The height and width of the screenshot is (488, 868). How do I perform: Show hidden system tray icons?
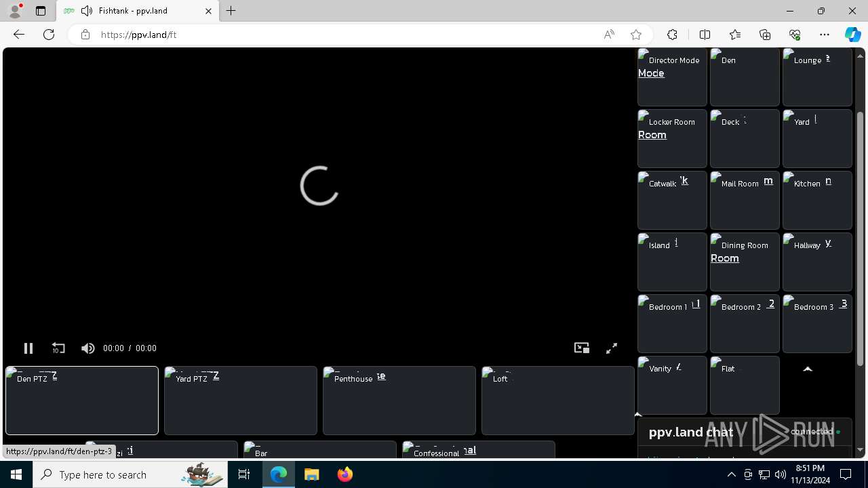tap(731, 474)
